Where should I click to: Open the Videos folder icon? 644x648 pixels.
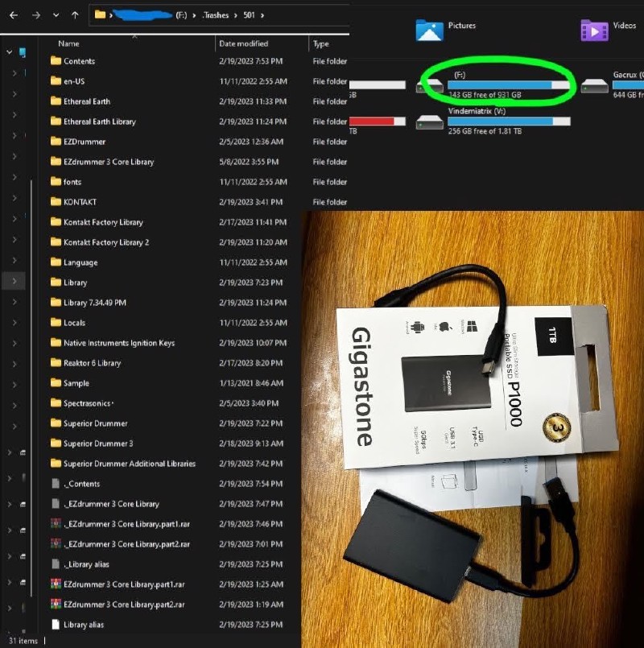click(x=593, y=30)
